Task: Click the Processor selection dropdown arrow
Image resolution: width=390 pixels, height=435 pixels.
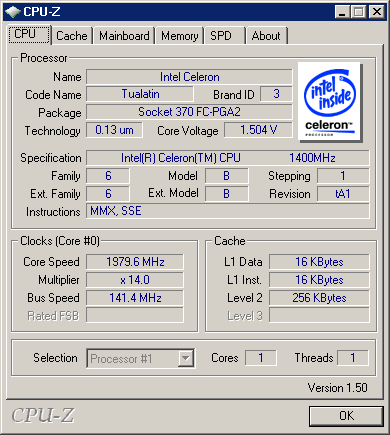Action: 185,359
